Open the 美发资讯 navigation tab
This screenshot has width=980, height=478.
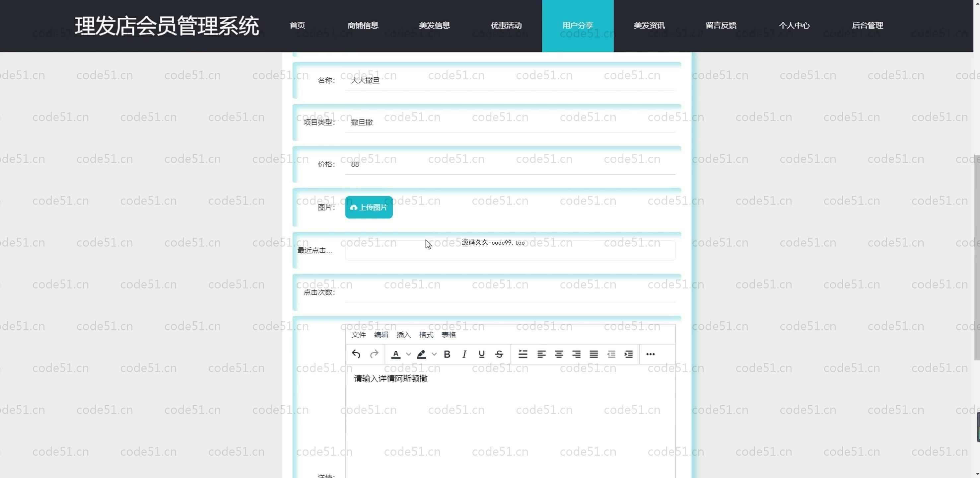pyautogui.click(x=649, y=26)
